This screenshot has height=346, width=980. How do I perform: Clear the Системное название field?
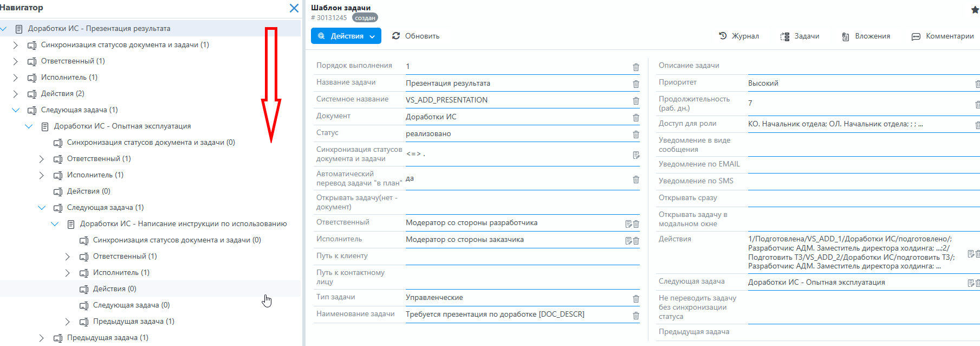[636, 101]
